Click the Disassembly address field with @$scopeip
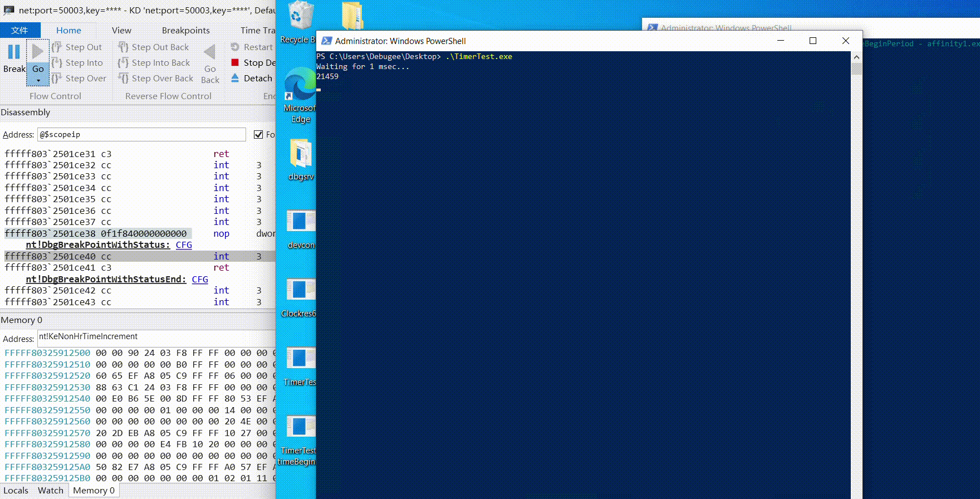 click(x=141, y=134)
